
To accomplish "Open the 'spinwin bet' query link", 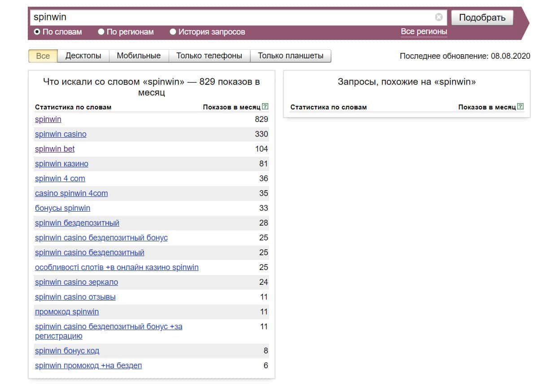I will (x=55, y=149).
